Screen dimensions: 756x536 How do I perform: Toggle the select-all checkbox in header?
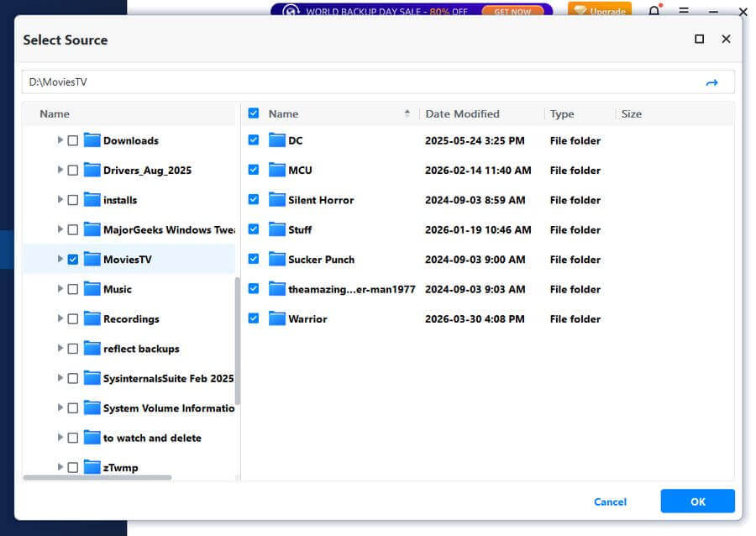(254, 113)
